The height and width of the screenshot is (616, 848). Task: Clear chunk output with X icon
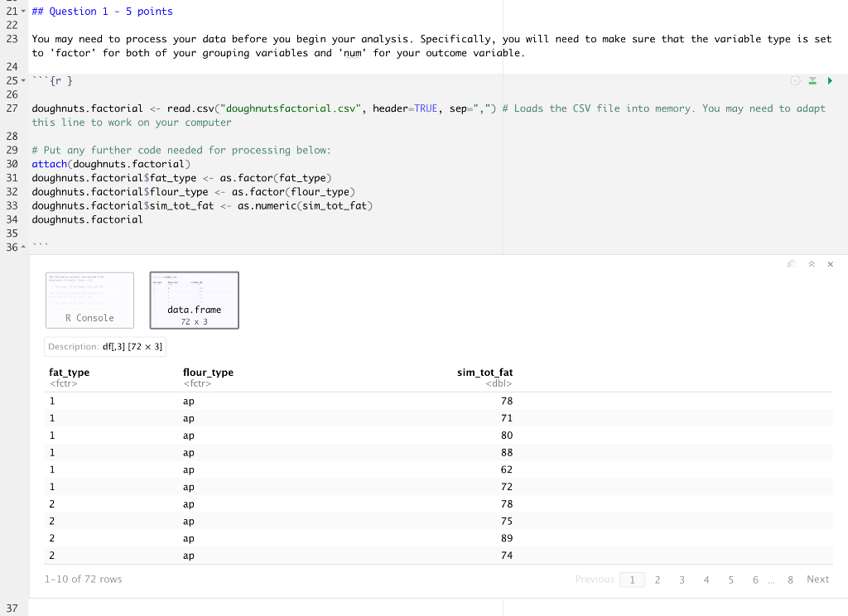[x=830, y=264]
